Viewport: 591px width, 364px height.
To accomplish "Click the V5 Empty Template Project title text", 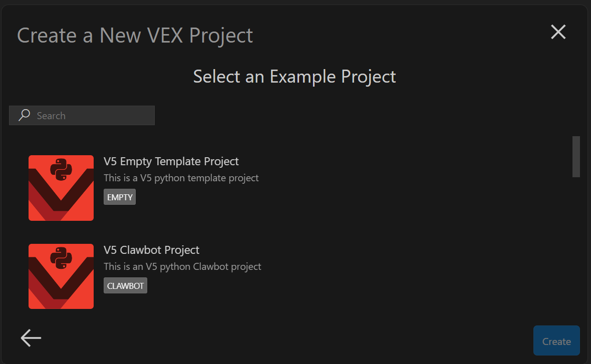I will pyautogui.click(x=171, y=161).
